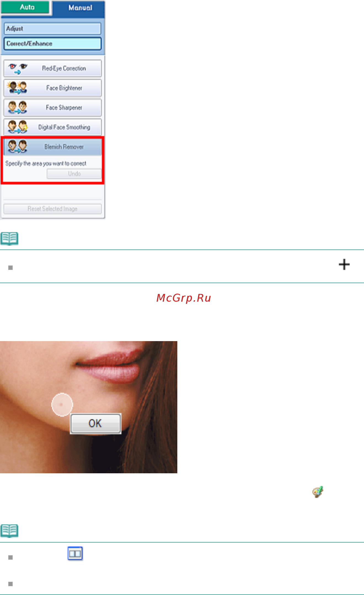Click the Undo button
Viewport: 364px width, 595px height.
[x=74, y=174]
